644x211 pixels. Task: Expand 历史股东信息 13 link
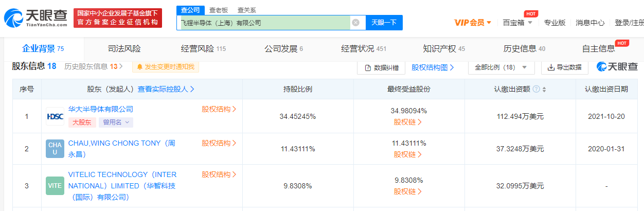[x=94, y=66]
